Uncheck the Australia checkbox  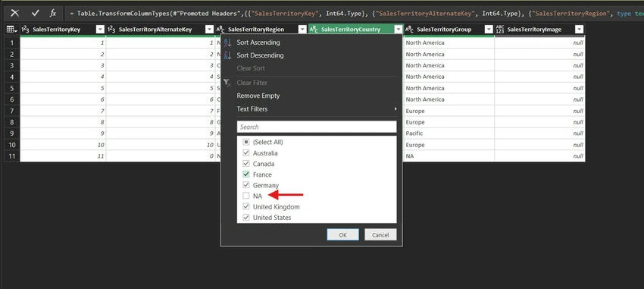pyautogui.click(x=246, y=153)
